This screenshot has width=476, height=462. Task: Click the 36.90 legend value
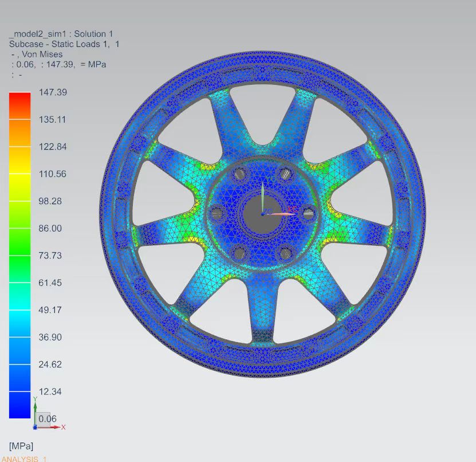[50, 337]
